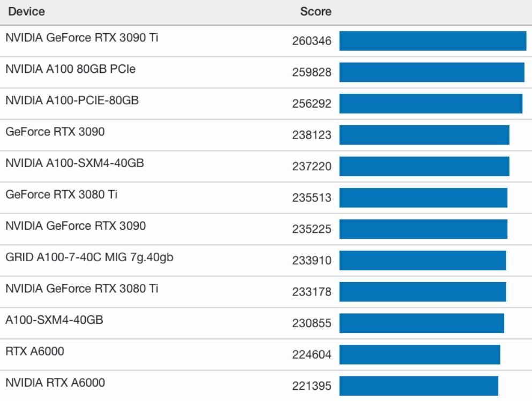Click the score value 230855
Viewport: 532px width, 401px height.
click(311, 323)
